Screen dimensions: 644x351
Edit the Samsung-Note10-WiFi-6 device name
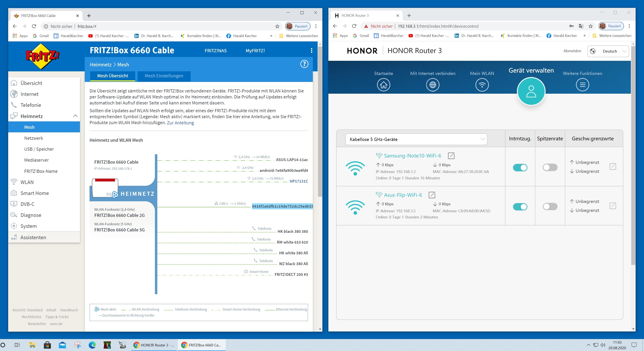click(x=451, y=156)
